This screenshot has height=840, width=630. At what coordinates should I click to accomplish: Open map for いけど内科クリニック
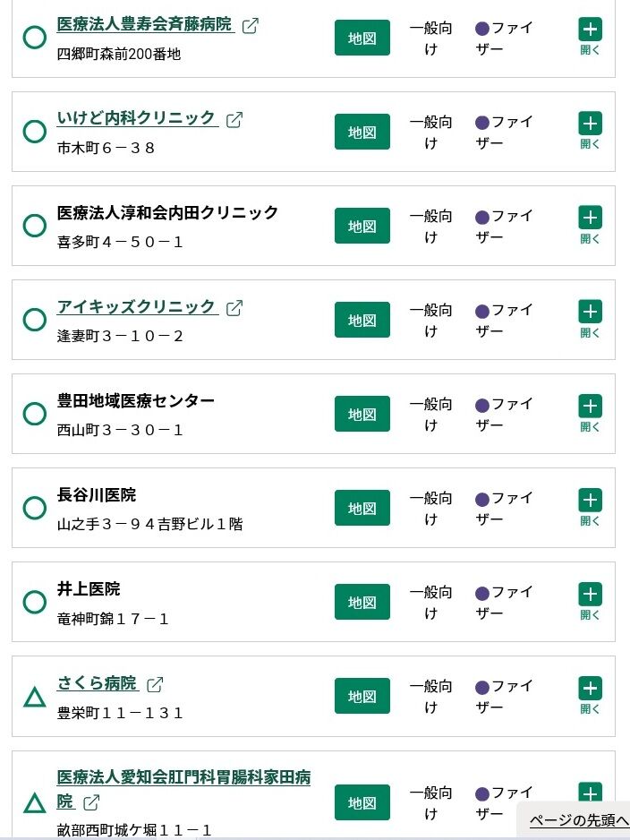point(362,132)
